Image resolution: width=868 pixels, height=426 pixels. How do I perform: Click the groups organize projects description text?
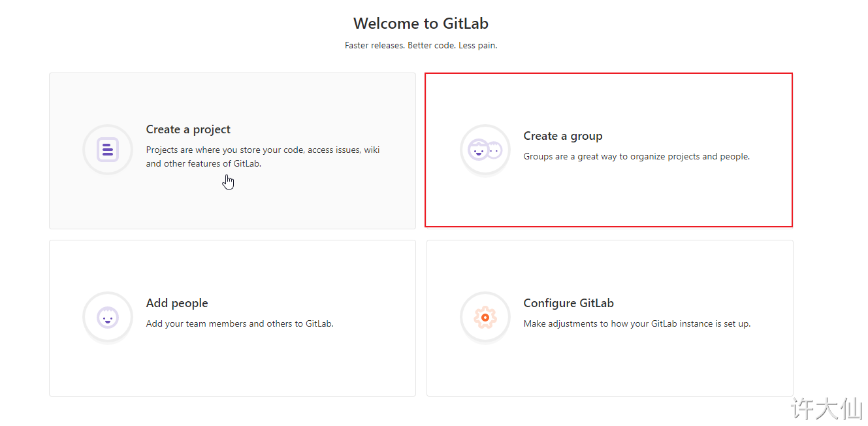click(637, 157)
